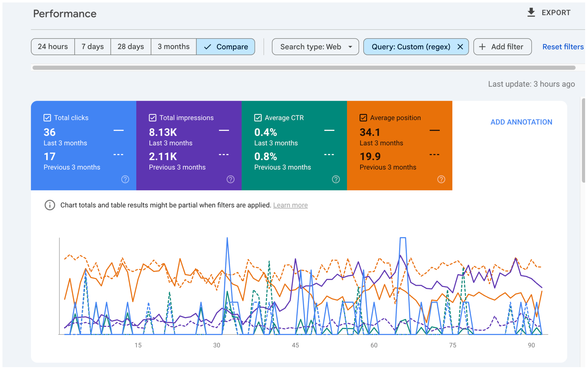This screenshot has height=370, width=588.
Task: Click ADD ANNOTATION
Action: coord(521,122)
